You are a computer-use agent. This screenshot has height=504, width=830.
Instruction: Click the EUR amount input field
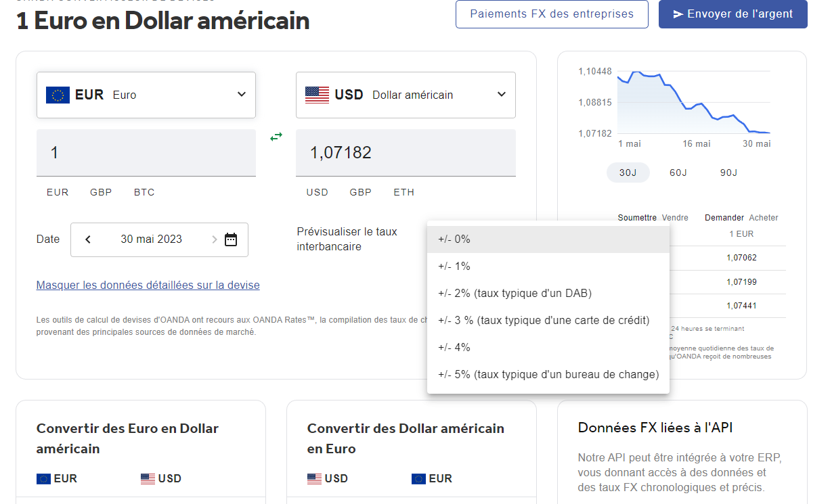(146, 152)
